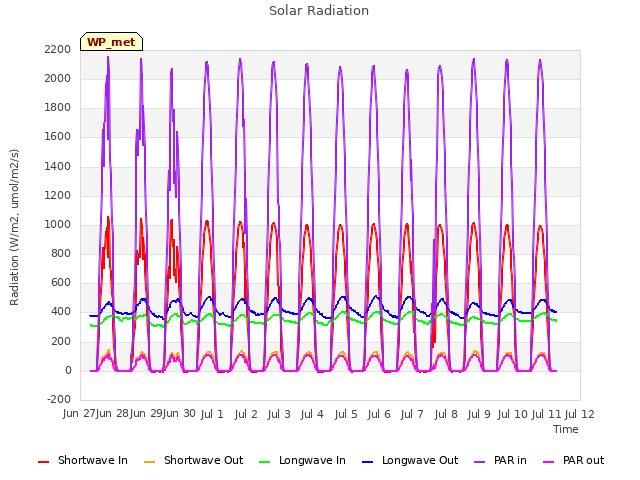Viewport: 640px width, 480px height.
Task: Click the 1400 y-axis tick label
Action: (x=58, y=167)
